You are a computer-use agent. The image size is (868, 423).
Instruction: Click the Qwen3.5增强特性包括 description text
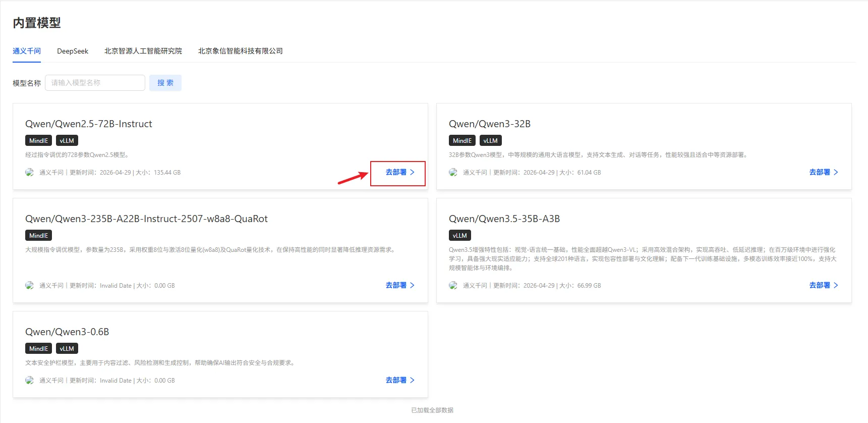point(643,259)
